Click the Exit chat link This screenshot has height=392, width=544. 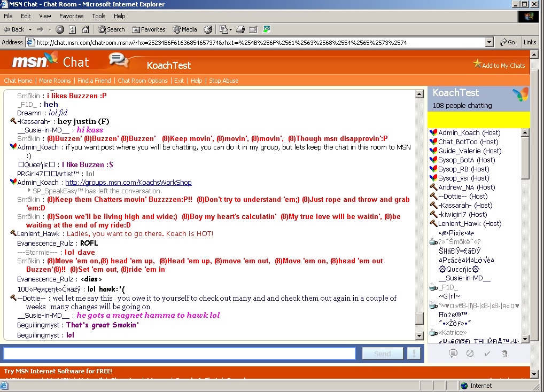point(179,81)
